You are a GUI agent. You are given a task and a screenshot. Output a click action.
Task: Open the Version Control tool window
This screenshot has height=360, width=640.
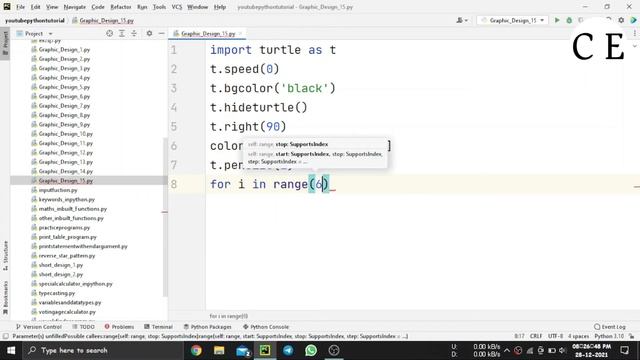tap(38, 327)
